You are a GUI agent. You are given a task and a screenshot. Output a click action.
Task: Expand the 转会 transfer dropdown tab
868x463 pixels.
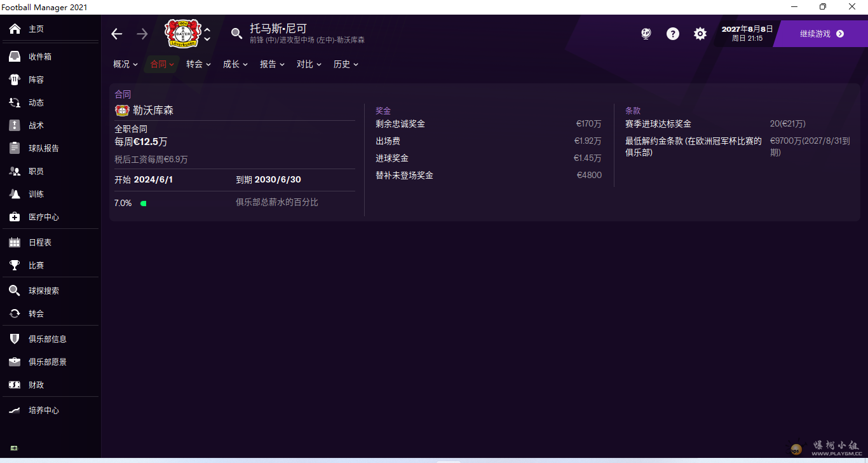198,64
